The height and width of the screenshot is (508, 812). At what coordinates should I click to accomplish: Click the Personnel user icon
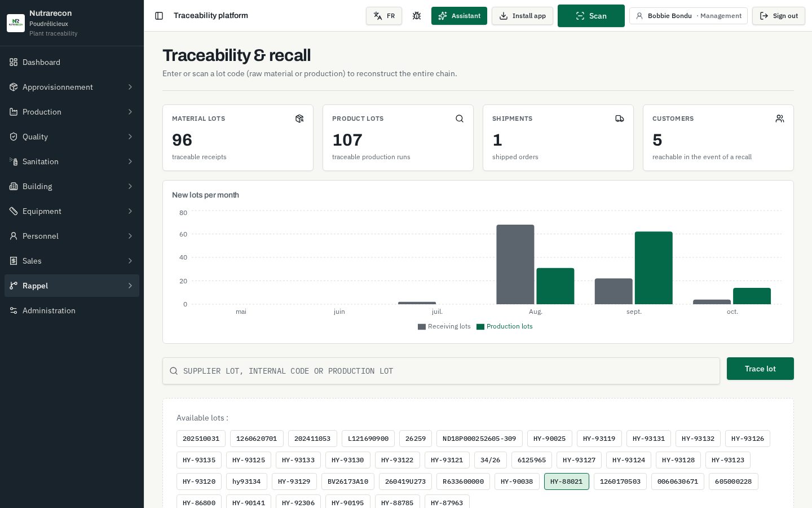tap(14, 236)
